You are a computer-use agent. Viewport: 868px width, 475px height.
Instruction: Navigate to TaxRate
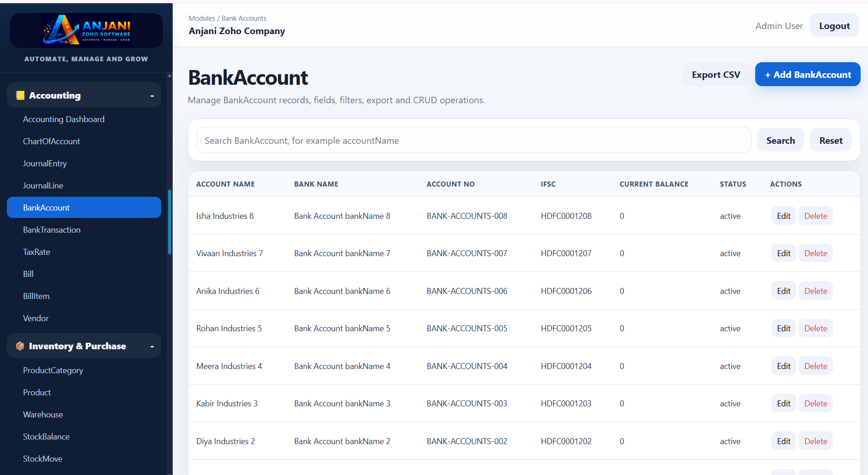[84, 252]
